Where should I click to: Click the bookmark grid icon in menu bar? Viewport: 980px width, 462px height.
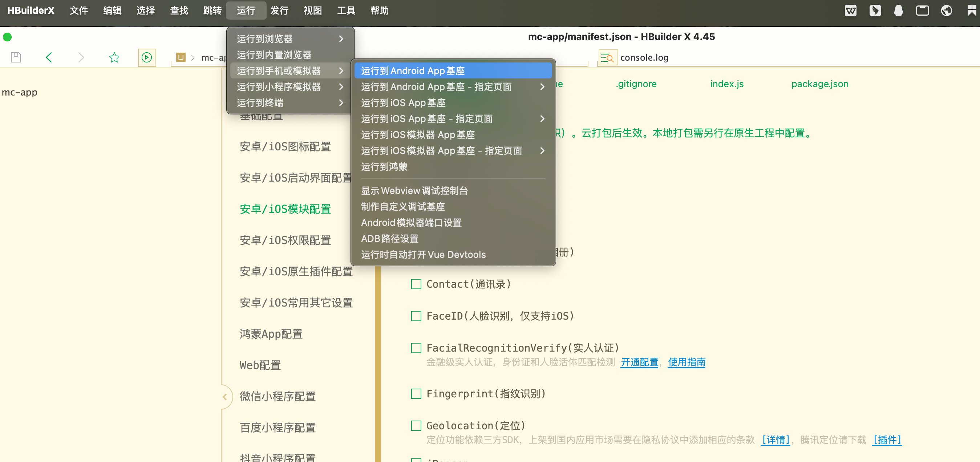pyautogui.click(x=971, y=11)
